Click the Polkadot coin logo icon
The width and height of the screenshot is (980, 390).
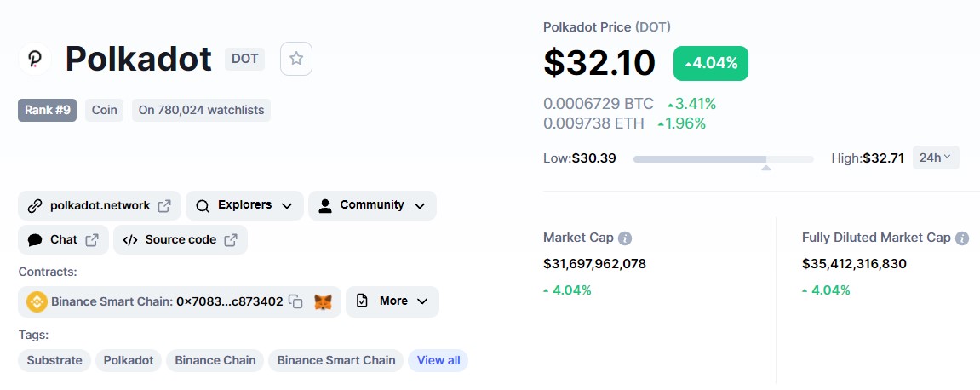[x=35, y=59]
